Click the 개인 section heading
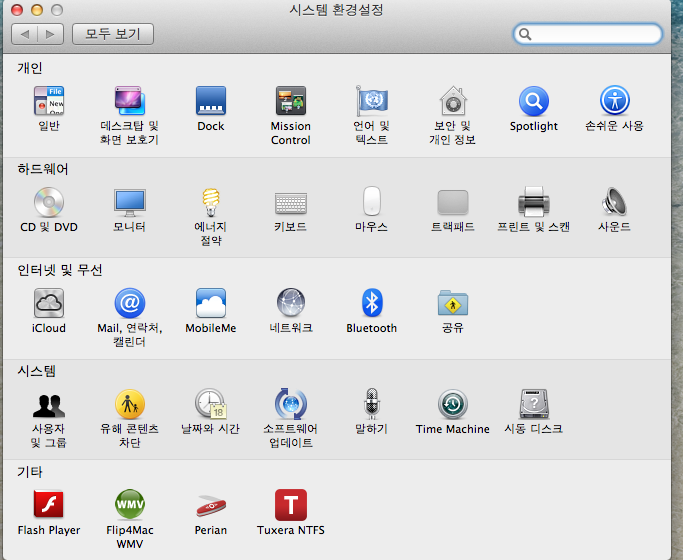The image size is (683, 560). tap(30, 68)
